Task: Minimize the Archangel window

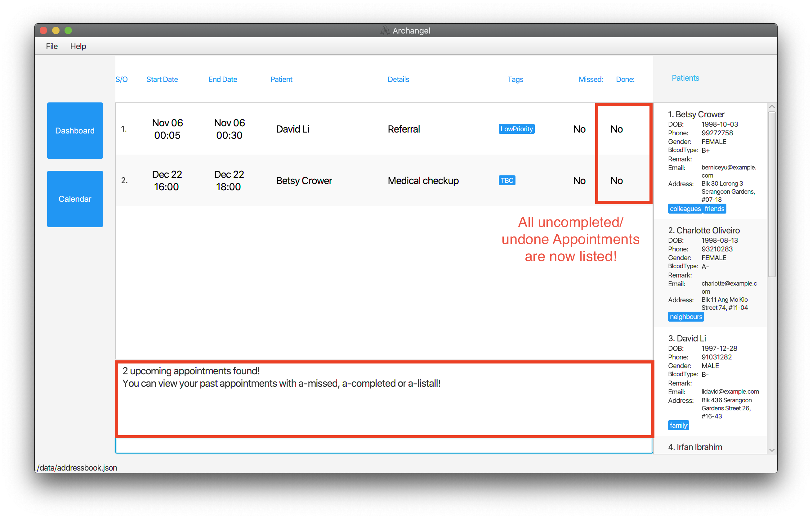Action: (x=56, y=31)
